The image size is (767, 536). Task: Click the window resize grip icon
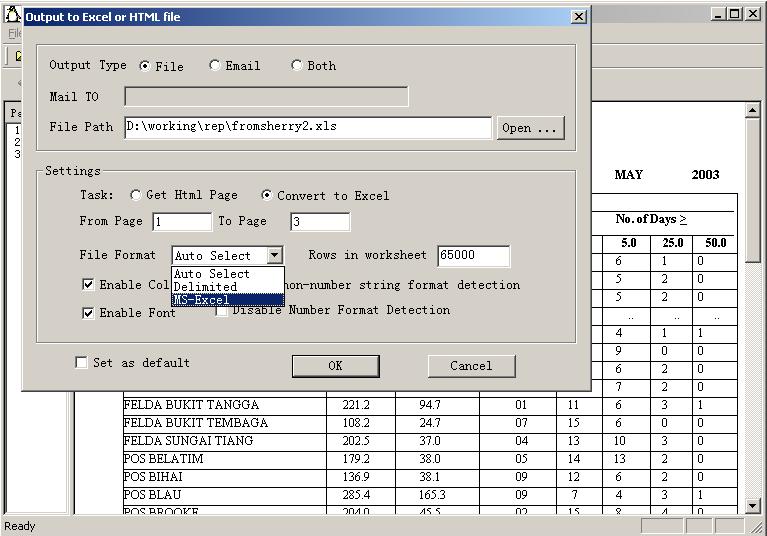[x=757, y=527]
